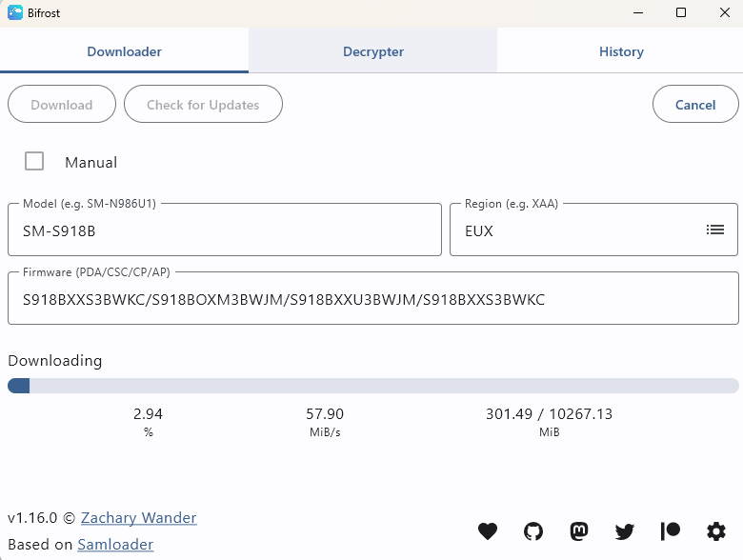Open the Twitter bird icon
This screenshot has height=560, width=743.
click(x=625, y=531)
